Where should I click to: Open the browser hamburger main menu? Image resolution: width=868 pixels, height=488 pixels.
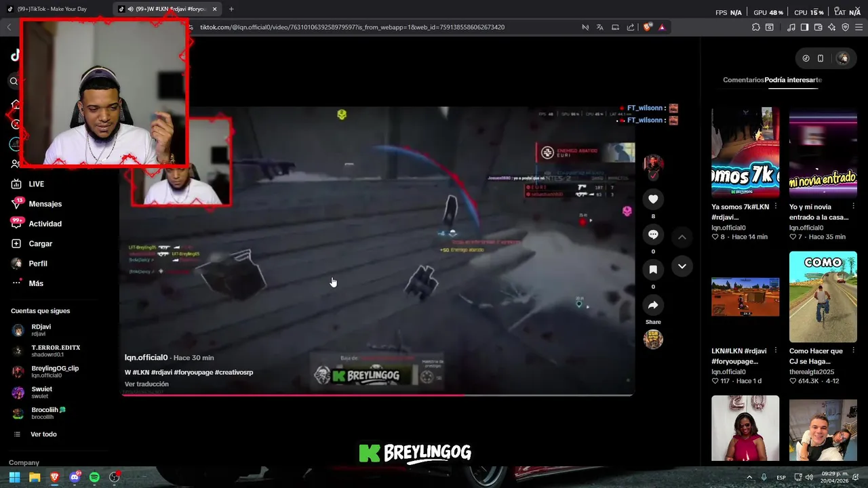pyautogui.click(x=859, y=27)
